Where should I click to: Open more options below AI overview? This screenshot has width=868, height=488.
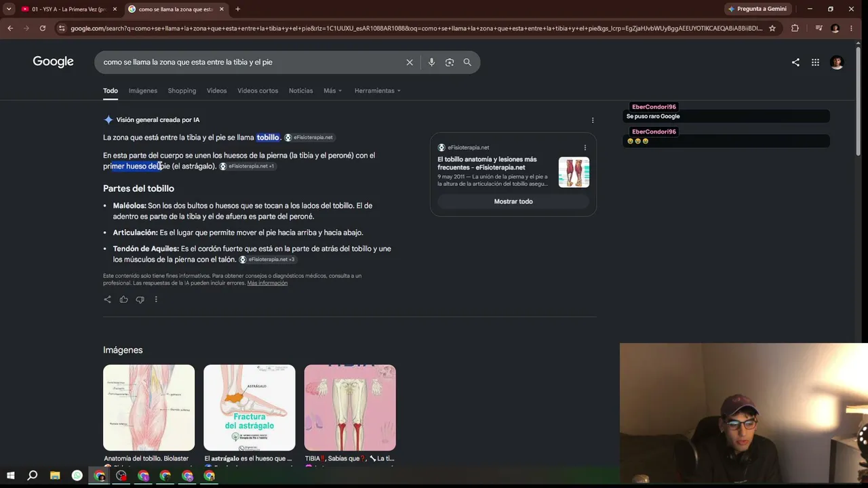tap(156, 300)
